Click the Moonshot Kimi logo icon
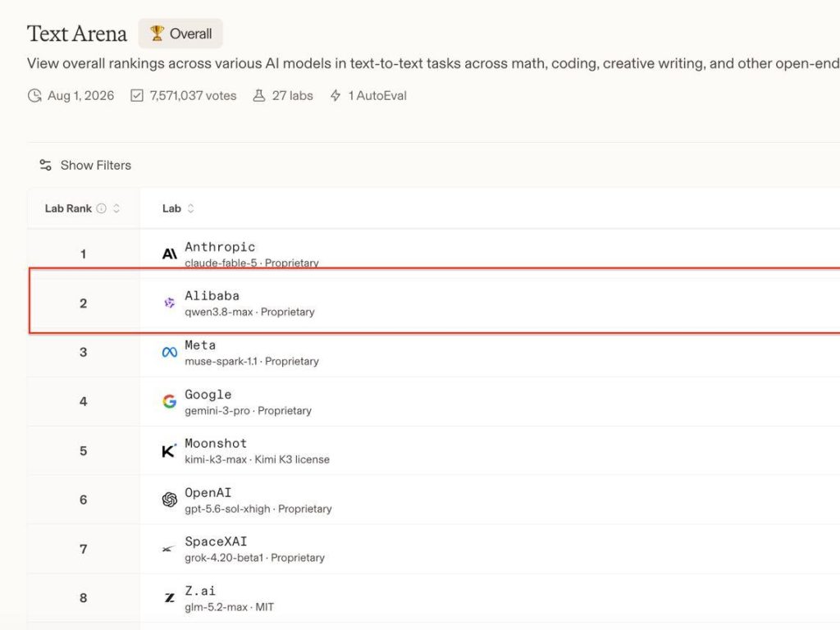Image resolution: width=840 pixels, height=630 pixels. click(169, 450)
